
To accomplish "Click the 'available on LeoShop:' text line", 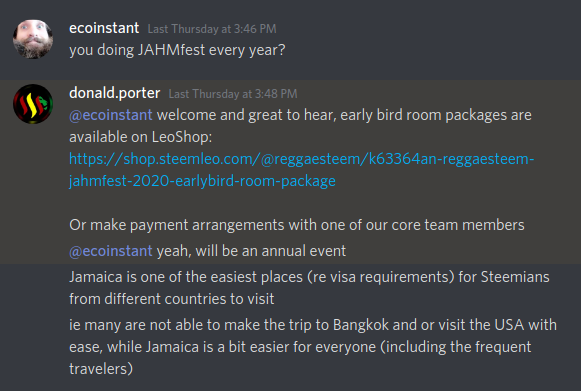I will tap(141, 137).
